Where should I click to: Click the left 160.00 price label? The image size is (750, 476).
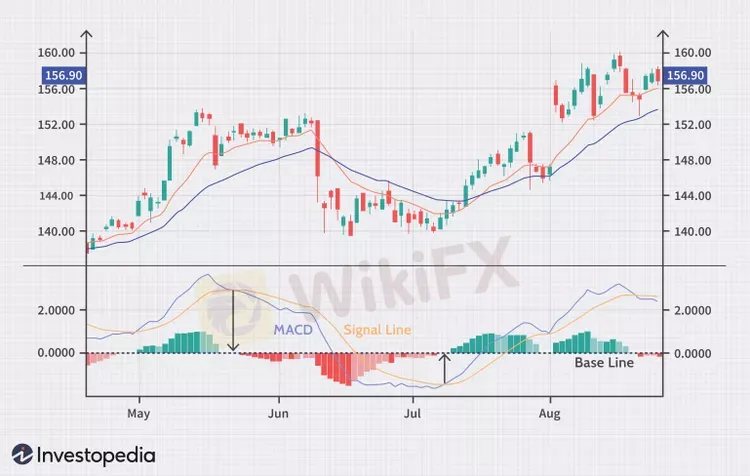pyautogui.click(x=56, y=53)
